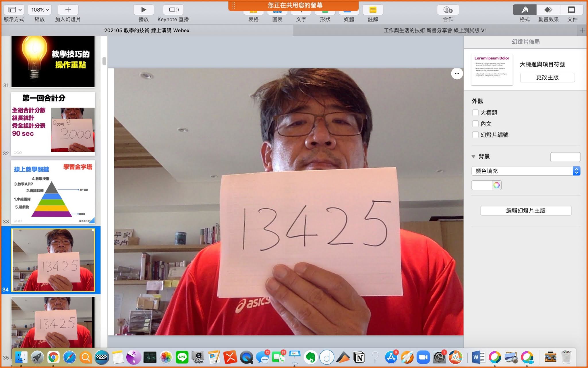Open the background color wheel picker
Viewport: 588px width, 368px height.
tap(496, 185)
